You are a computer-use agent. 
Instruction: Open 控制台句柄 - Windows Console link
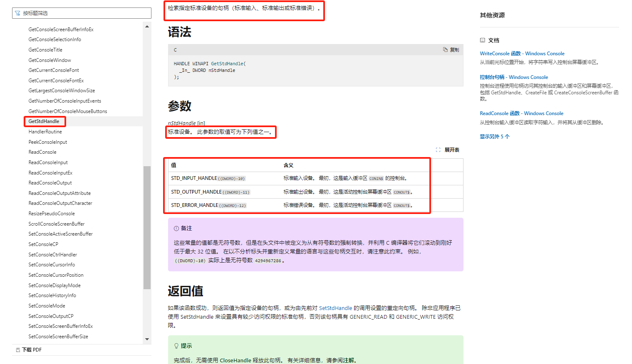(x=514, y=77)
